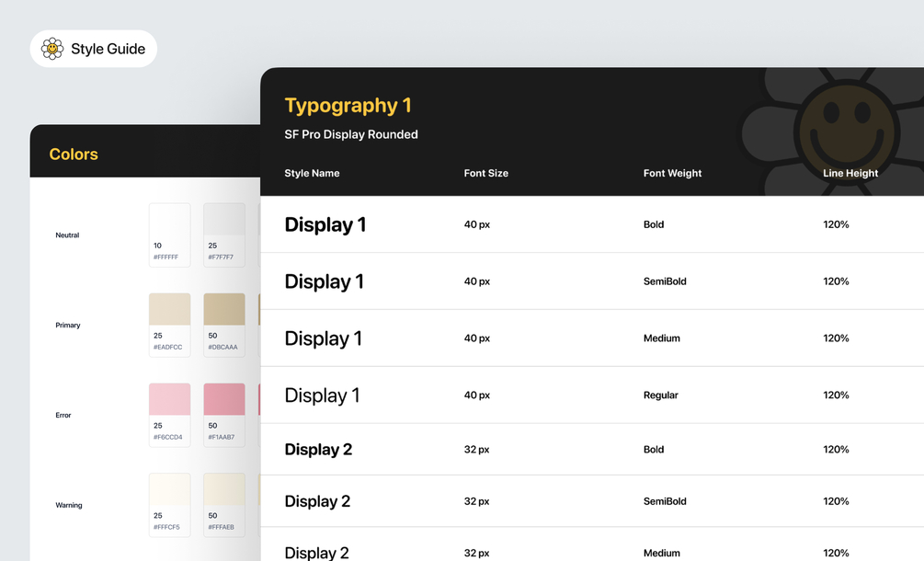924x561 pixels.
Task: Click the SF Pro Display Rounded subtitle
Action: tap(351, 134)
